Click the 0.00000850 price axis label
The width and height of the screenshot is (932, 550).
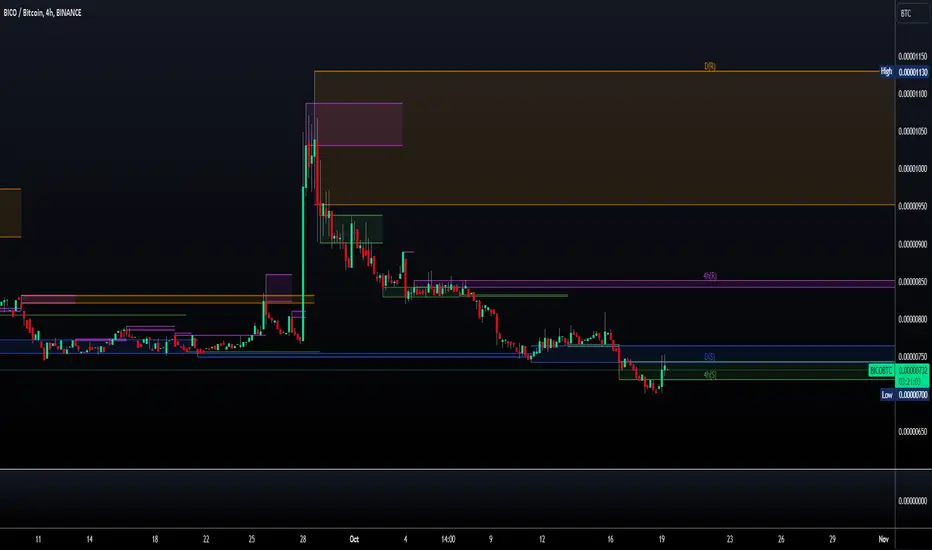click(x=912, y=282)
